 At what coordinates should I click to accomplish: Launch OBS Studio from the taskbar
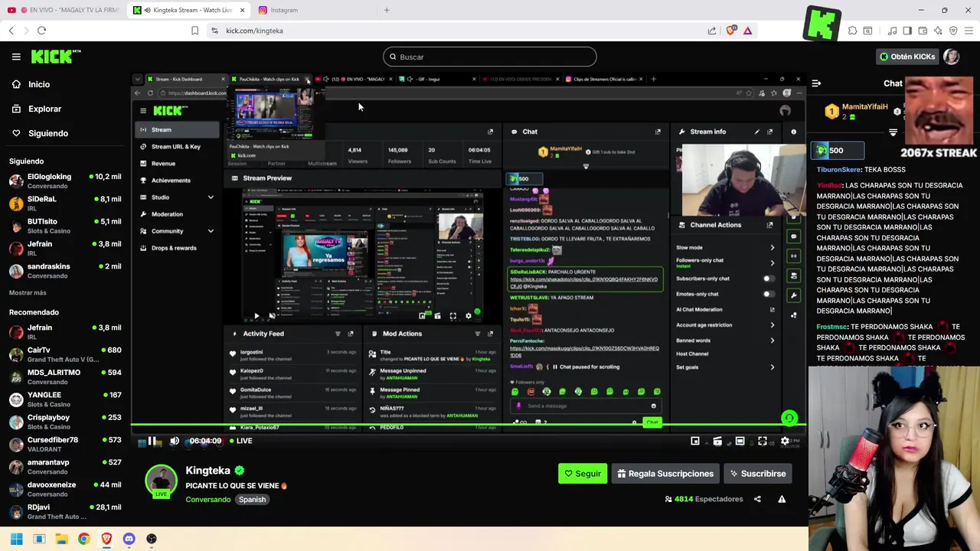pos(152,539)
